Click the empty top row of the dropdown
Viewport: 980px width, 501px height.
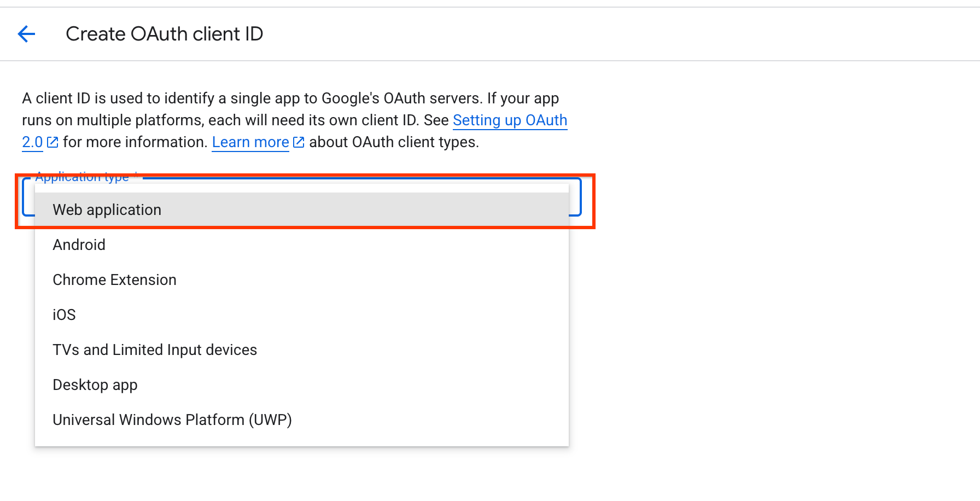pos(301,190)
